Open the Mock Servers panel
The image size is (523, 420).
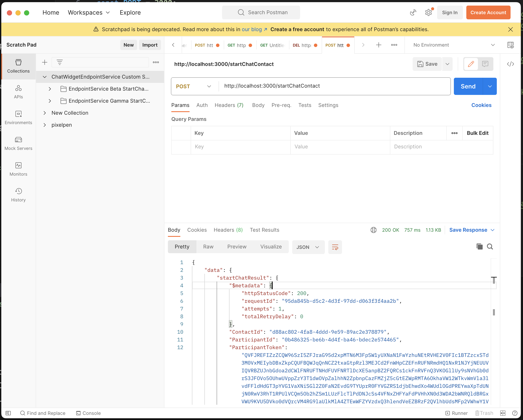pyautogui.click(x=18, y=143)
